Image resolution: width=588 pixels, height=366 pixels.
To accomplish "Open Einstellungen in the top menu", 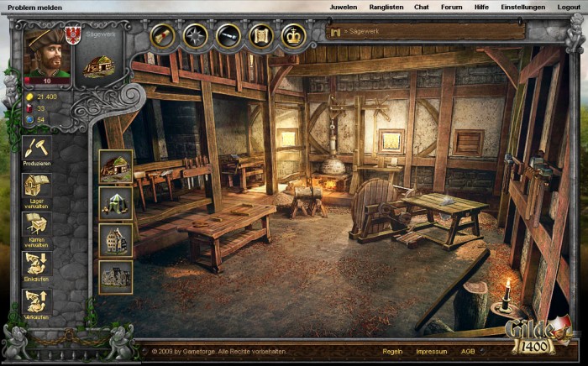I will [523, 7].
